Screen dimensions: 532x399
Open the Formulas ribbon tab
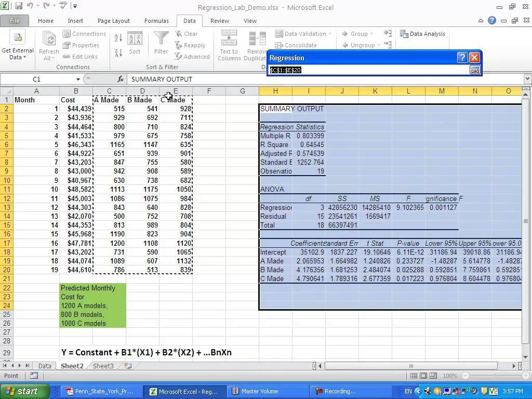tap(156, 21)
